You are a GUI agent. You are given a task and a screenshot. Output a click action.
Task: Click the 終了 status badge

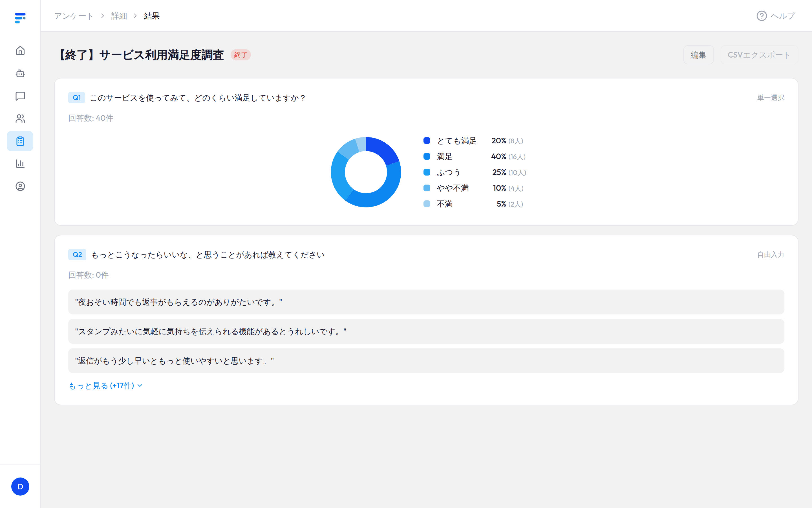coord(240,55)
